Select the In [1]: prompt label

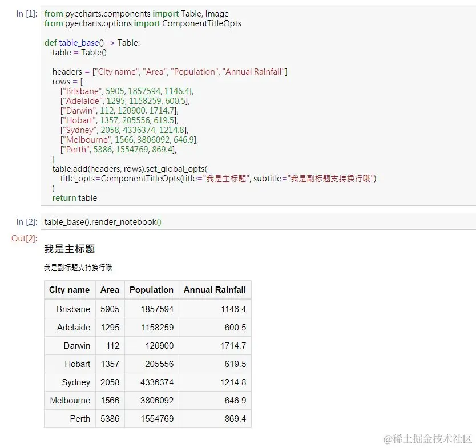[27, 14]
